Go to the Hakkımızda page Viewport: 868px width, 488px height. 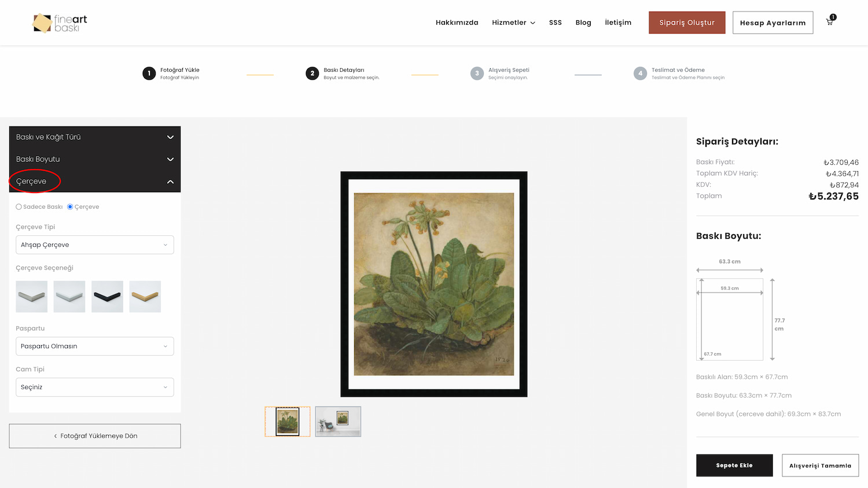(457, 23)
